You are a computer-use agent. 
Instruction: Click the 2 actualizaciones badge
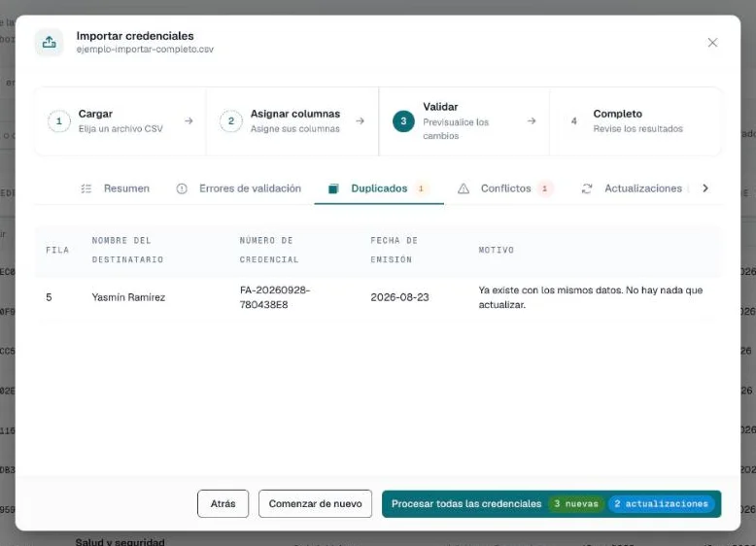662,503
